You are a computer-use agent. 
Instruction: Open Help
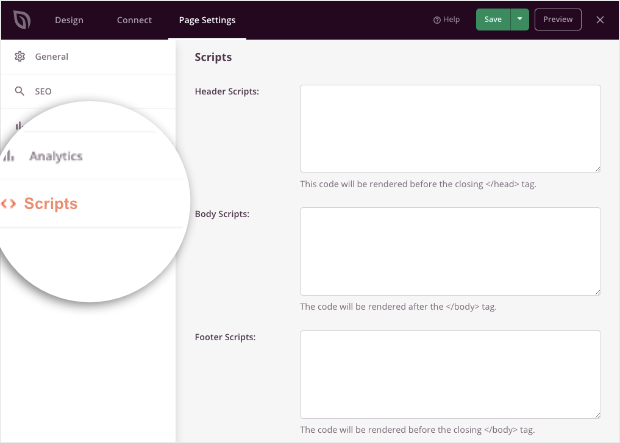pos(446,19)
